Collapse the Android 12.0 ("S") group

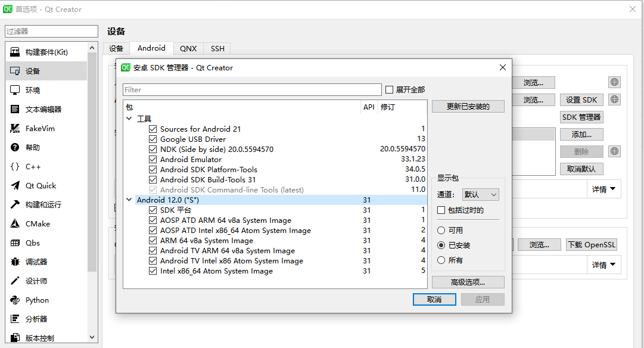click(129, 200)
